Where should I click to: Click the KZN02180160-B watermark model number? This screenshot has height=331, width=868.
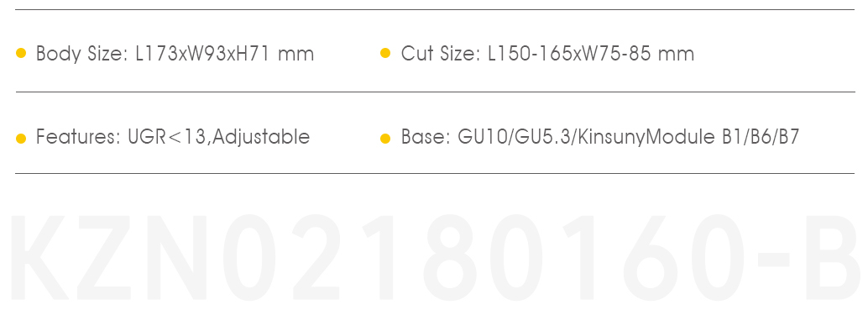coord(435,257)
